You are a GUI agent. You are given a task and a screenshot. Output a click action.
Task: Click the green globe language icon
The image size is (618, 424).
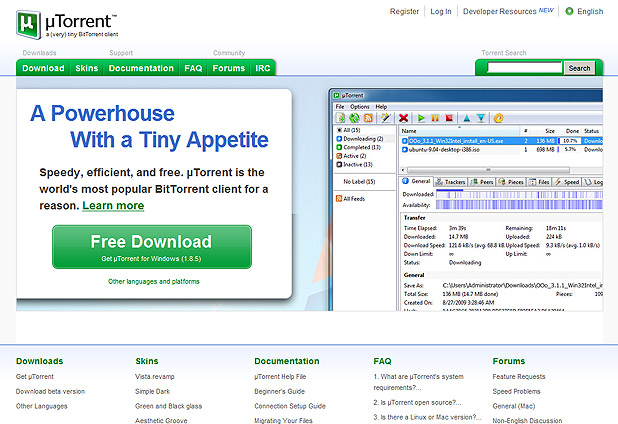569,12
